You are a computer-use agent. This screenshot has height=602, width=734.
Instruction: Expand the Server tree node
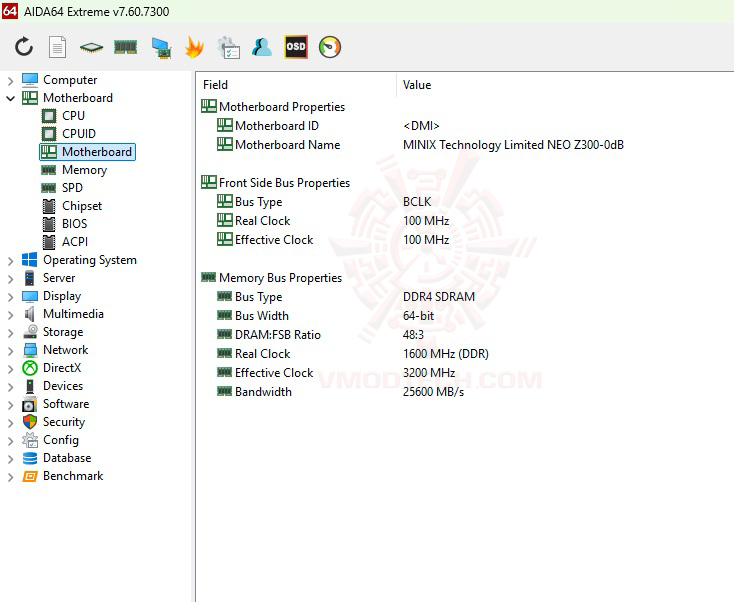tap(10, 279)
